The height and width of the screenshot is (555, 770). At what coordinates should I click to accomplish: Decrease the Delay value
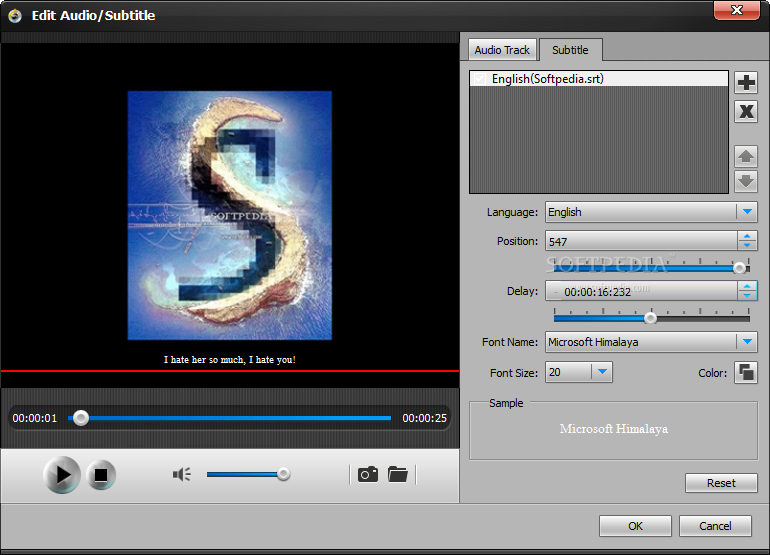coord(747,296)
